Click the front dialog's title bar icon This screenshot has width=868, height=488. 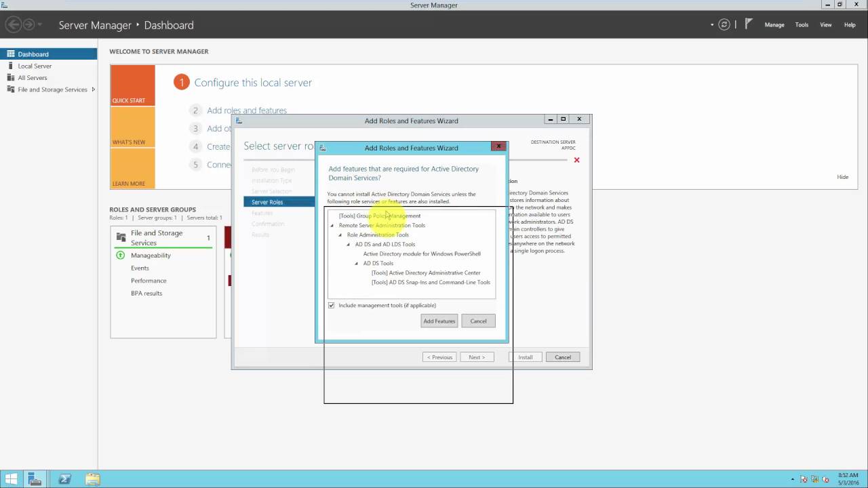pyautogui.click(x=323, y=148)
